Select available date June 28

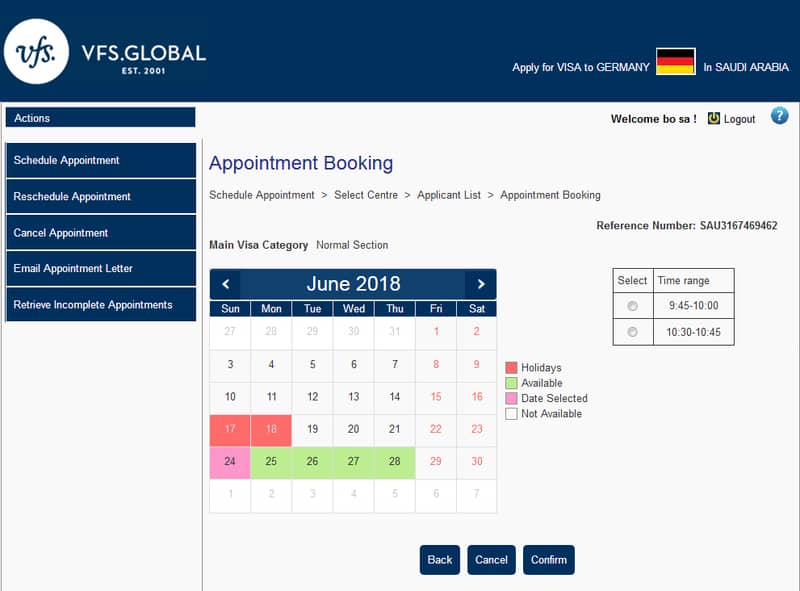point(395,462)
